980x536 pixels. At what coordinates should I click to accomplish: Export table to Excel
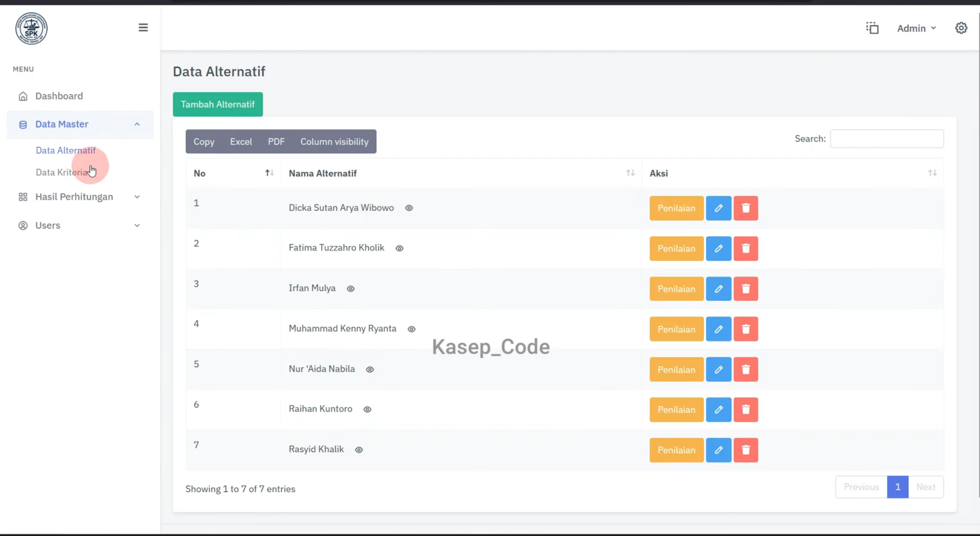(x=241, y=142)
